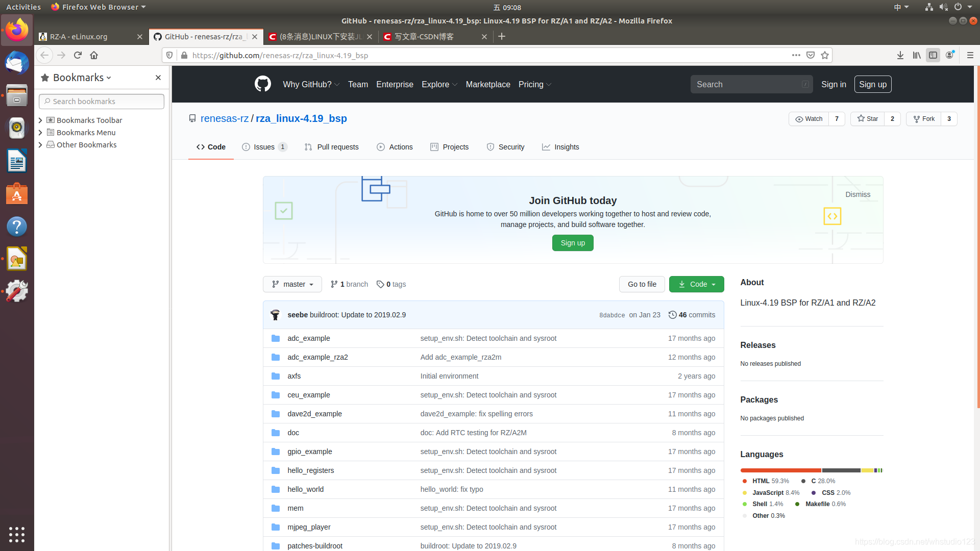Switch to the Actions tab
Viewport: 980px width, 551px height.
[395, 147]
